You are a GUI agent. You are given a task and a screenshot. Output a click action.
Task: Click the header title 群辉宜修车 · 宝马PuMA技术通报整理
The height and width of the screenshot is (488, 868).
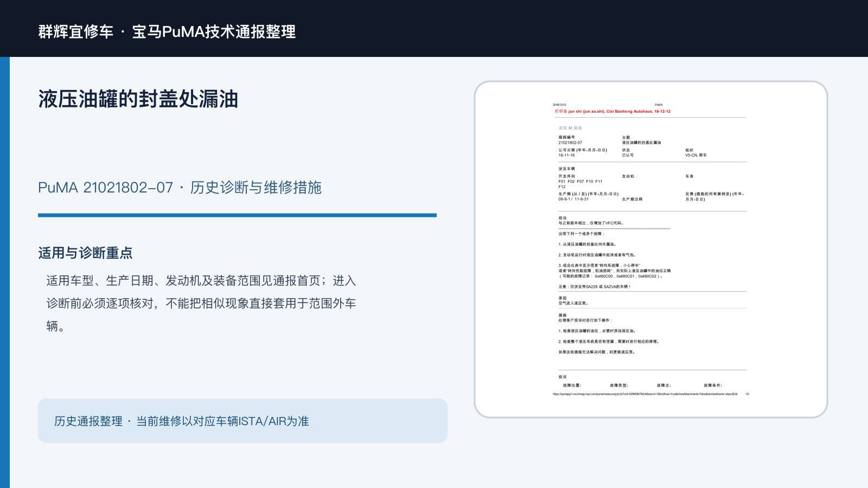point(167,31)
